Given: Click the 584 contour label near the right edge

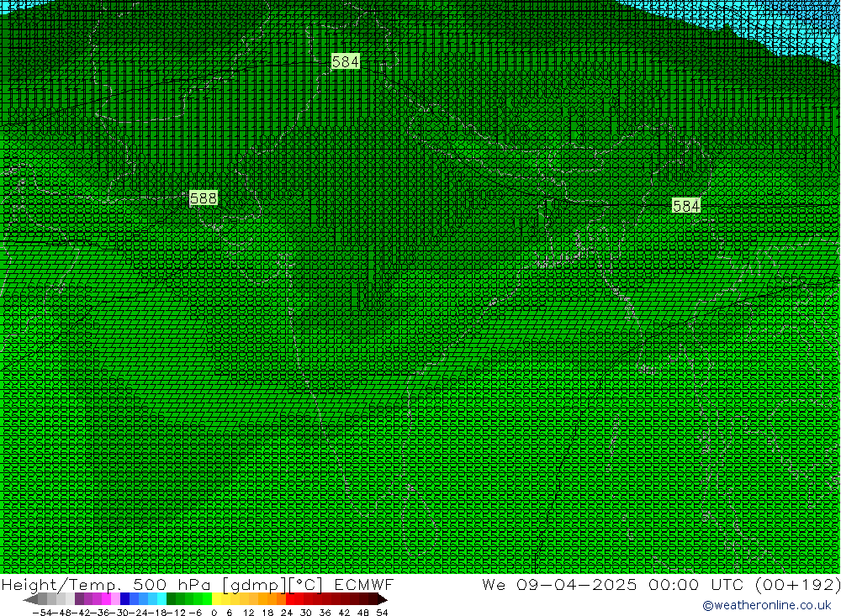Looking at the screenshot, I should (686, 206).
